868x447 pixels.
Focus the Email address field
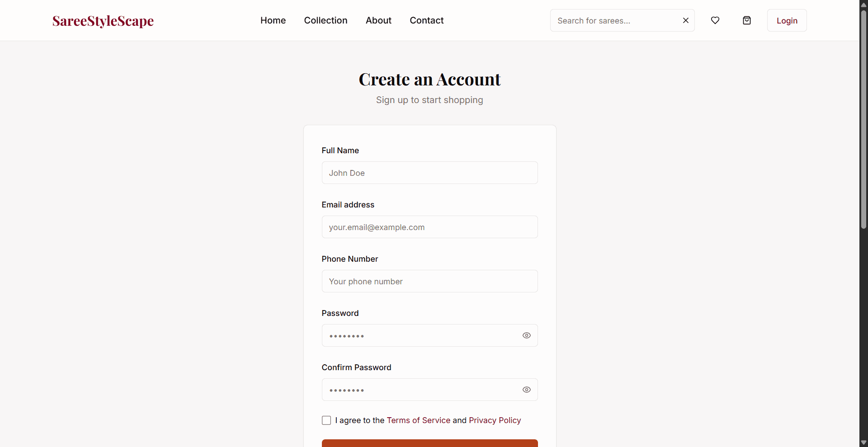coord(429,227)
